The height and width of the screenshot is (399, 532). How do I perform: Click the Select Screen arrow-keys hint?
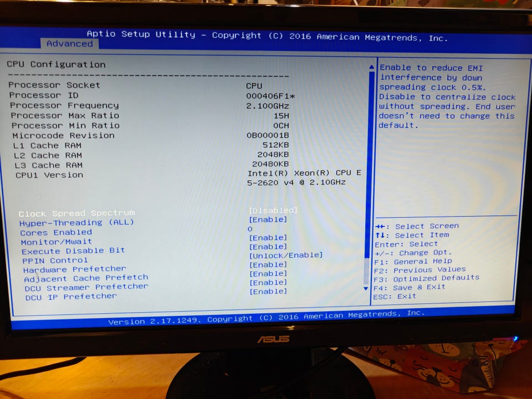tap(417, 226)
